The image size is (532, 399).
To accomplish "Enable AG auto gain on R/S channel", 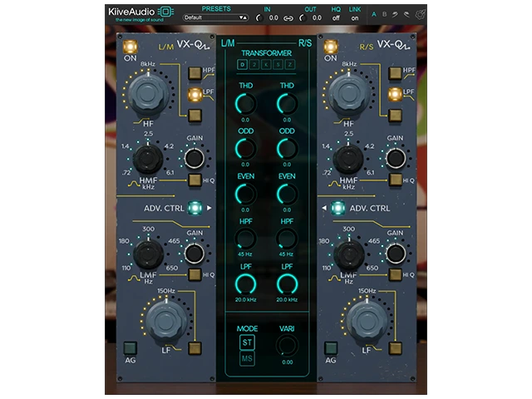I will (x=331, y=348).
